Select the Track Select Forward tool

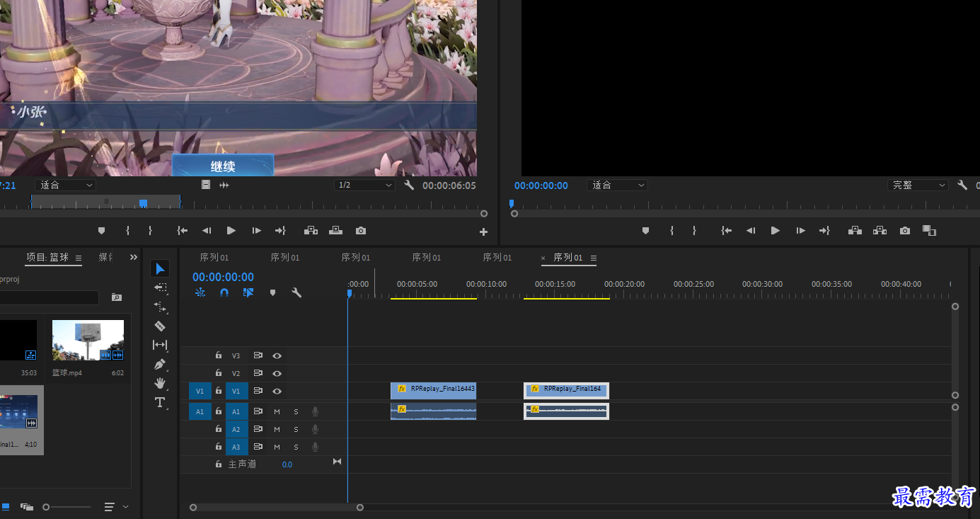[160, 288]
